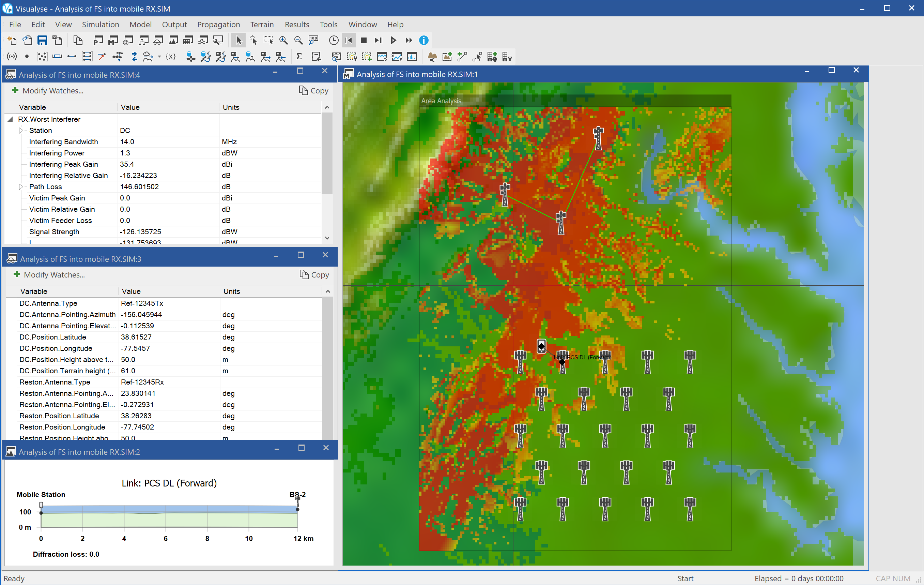
Task: Open a new watch view (glasses icon)
Action: (x=158, y=40)
